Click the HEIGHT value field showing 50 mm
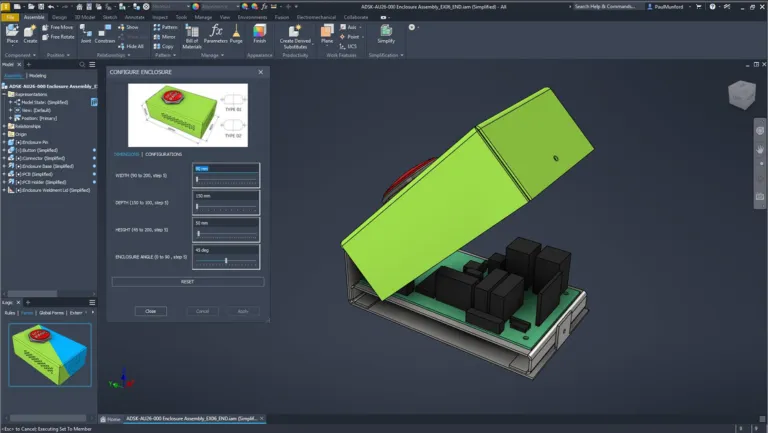The image size is (768, 433). (x=226, y=223)
